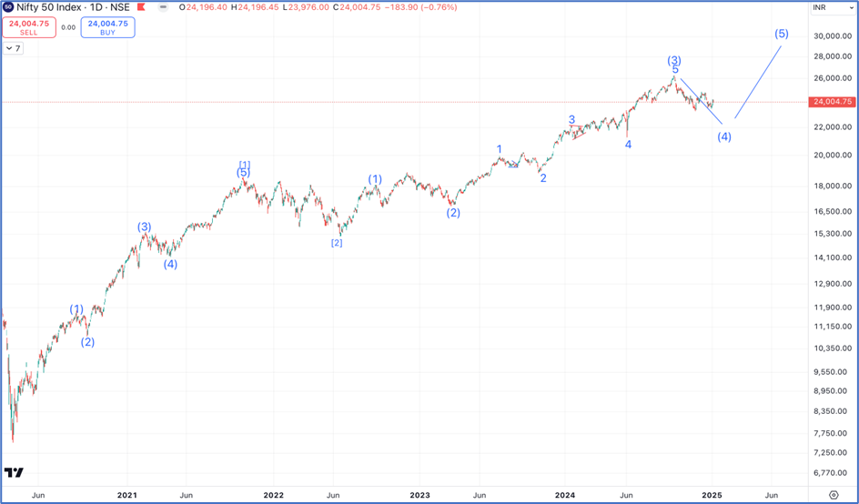Click the 16,500.00 price axis label
Viewport: 859px width, 504px height.
tap(832, 211)
